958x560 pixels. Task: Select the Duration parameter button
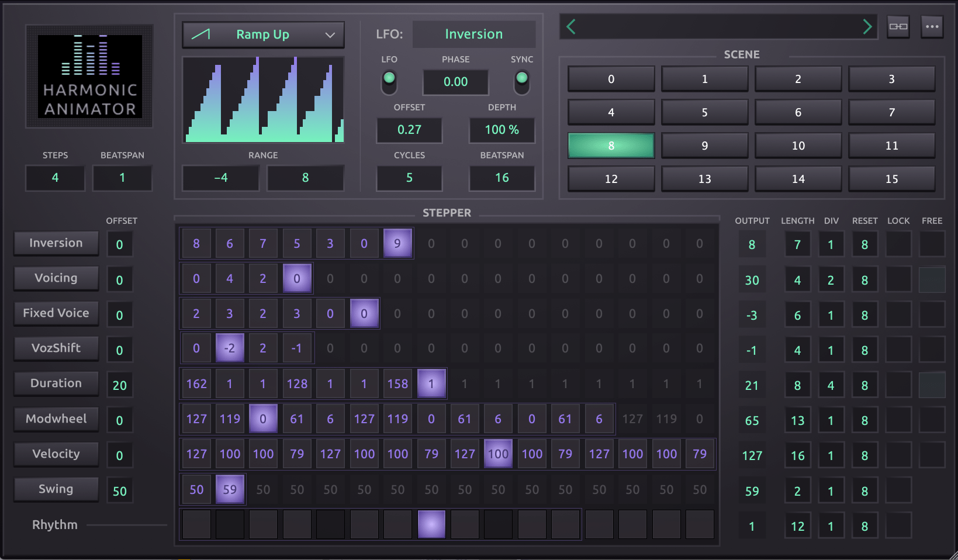[x=56, y=383]
